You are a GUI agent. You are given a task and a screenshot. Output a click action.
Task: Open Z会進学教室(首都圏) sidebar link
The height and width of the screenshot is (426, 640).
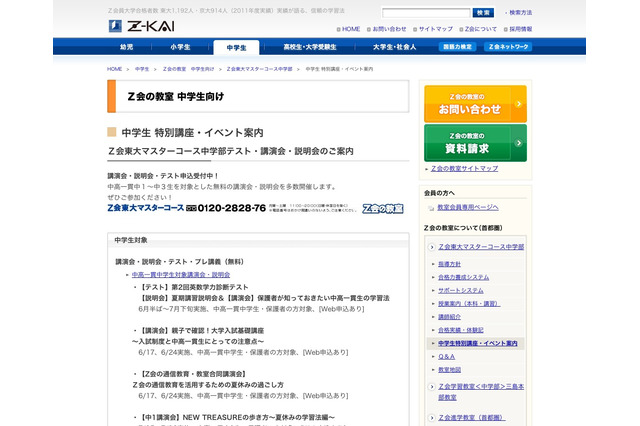pos(472,418)
